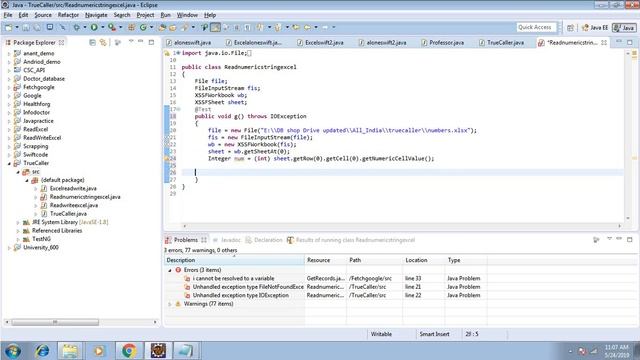
Task: Run the program with green Run icon
Action: pyautogui.click(x=94, y=27)
